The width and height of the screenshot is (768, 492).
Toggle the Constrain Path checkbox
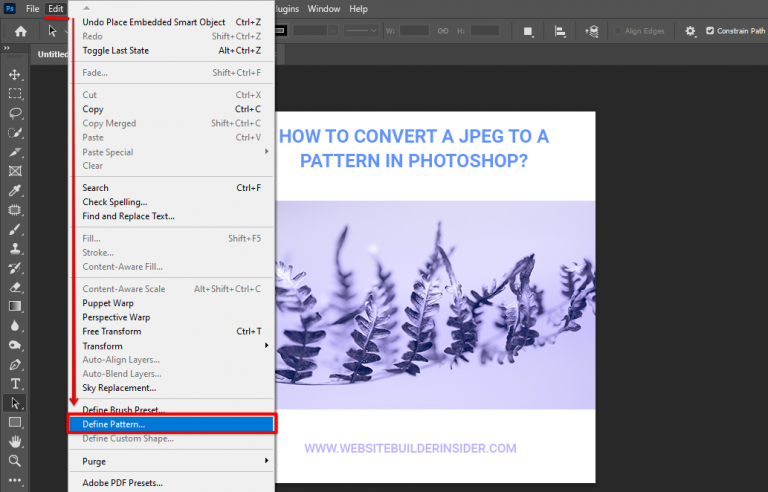point(710,31)
